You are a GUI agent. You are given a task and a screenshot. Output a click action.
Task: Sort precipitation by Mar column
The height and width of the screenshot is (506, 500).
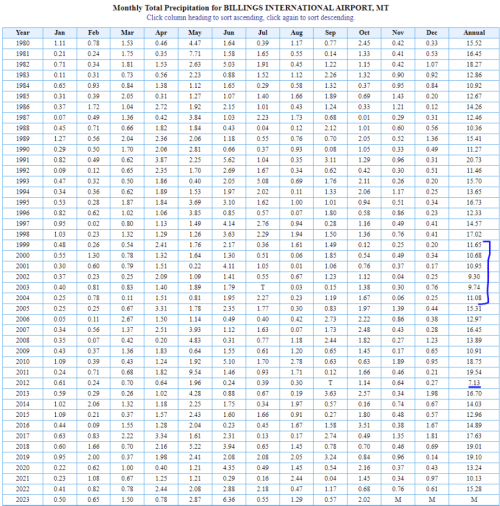click(127, 33)
